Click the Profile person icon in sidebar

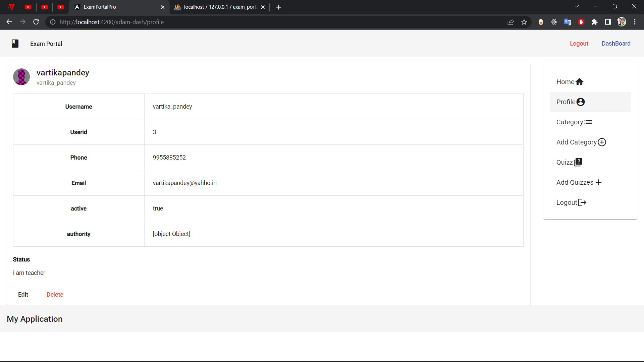581,102
